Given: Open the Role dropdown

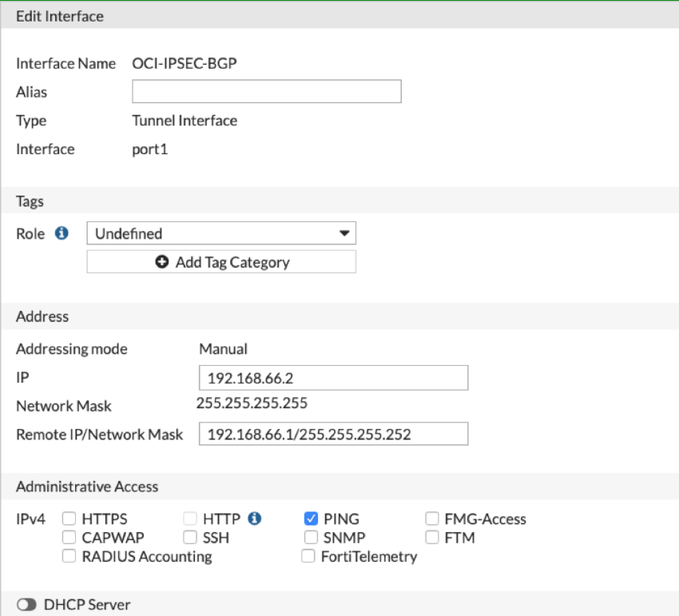Looking at the screenshot, I should click(221, 232).
